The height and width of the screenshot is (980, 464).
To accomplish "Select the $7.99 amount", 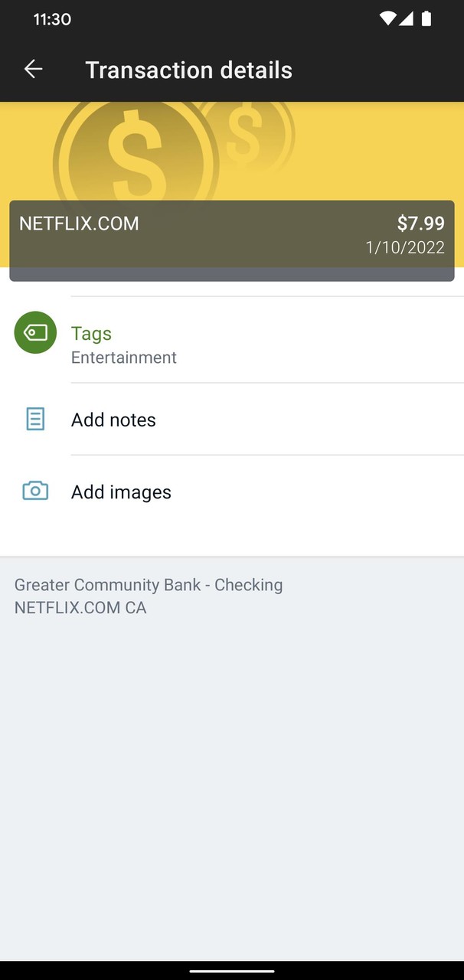I will click(420, 223).
